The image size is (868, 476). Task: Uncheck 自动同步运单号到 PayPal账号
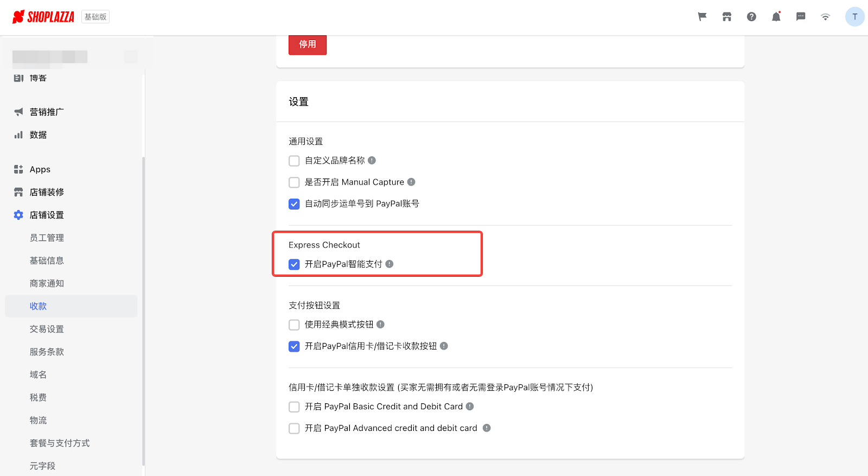(x=294, y=204)
